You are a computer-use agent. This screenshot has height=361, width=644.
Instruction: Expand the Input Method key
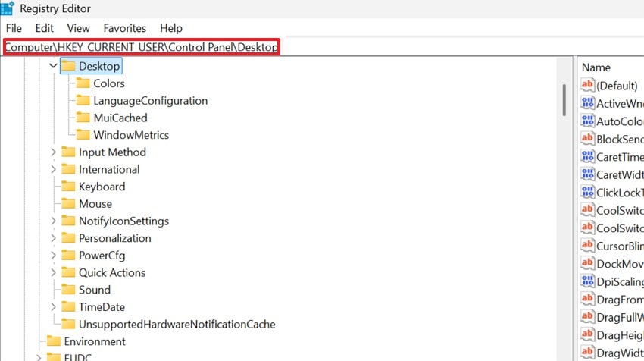coord(53,152)
